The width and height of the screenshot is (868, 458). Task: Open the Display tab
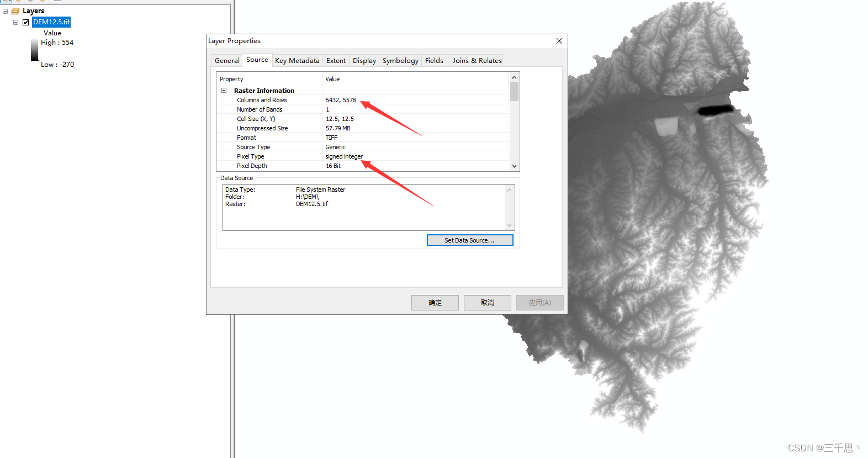tap(364, 61)
